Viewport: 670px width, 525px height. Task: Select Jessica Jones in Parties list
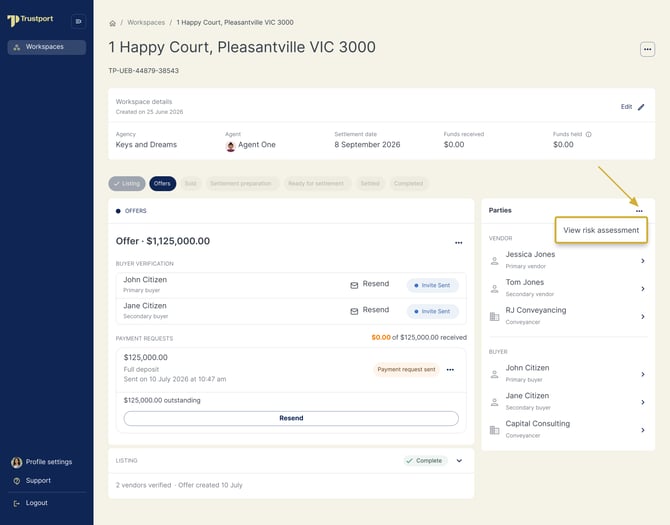click(568, 260)
